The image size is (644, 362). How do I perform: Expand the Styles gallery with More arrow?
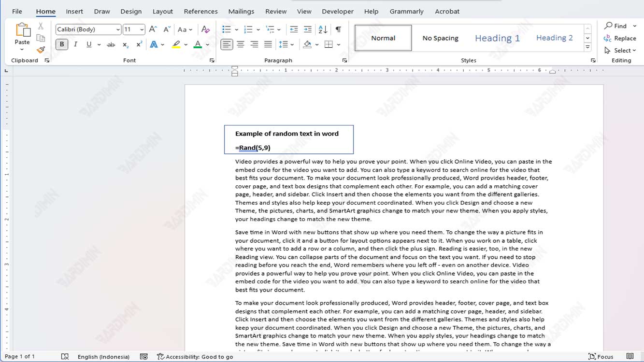click(x=587, y=47)
